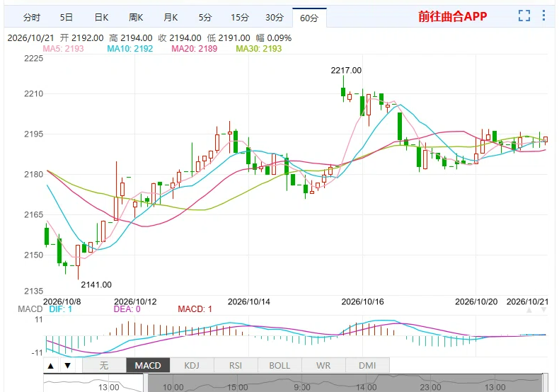Switch indicator to RSI
This screenshot has height=392, width=559.
[x=236, y=366]
